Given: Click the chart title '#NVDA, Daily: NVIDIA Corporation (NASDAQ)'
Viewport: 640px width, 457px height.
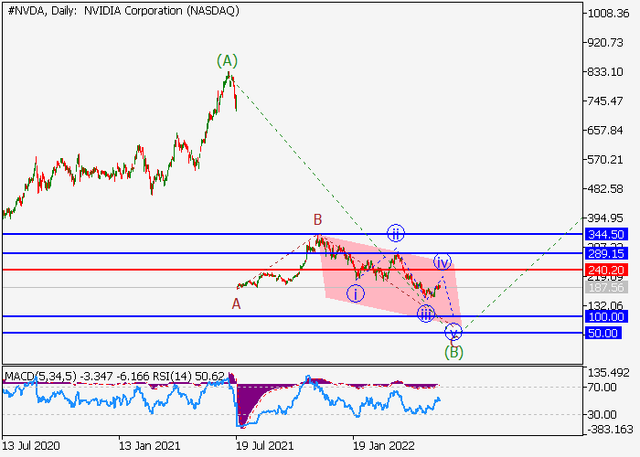Looking at the screenshot, I should pos(123,11).
